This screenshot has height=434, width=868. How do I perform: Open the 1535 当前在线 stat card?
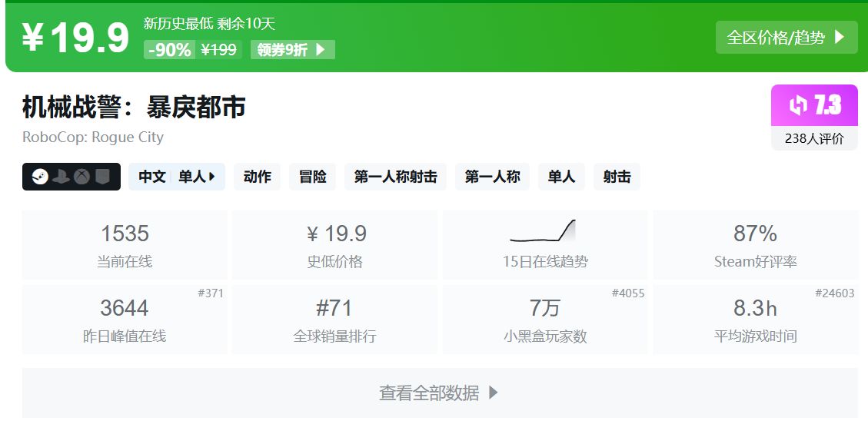click(x=125, y=244)
